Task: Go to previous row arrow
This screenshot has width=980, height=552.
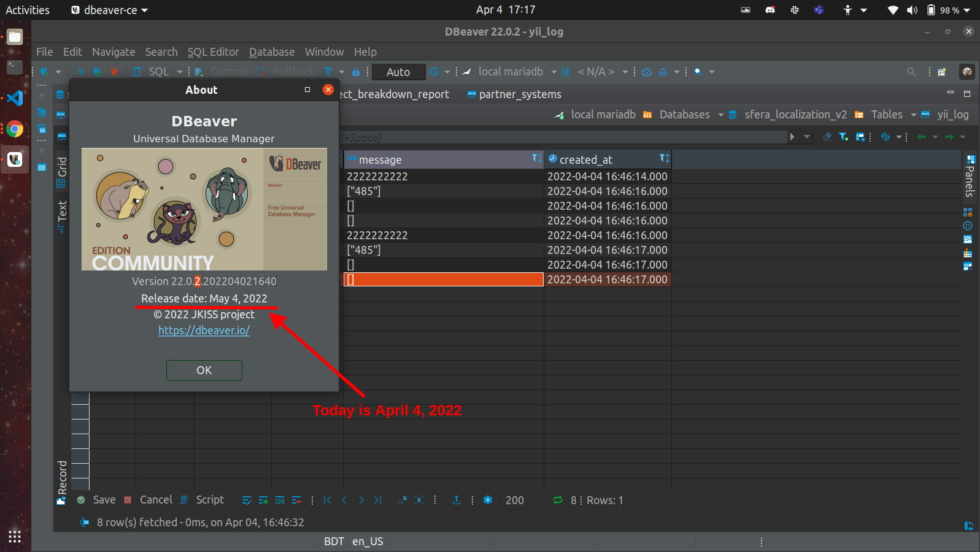Action: [x=344, y=500]
